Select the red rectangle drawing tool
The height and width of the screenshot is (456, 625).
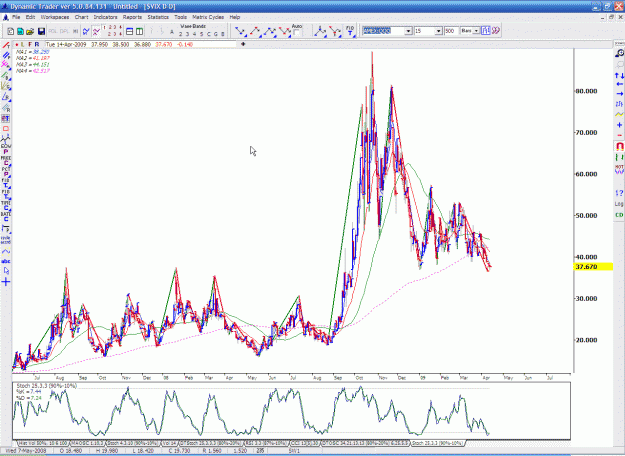coord(6,129)
